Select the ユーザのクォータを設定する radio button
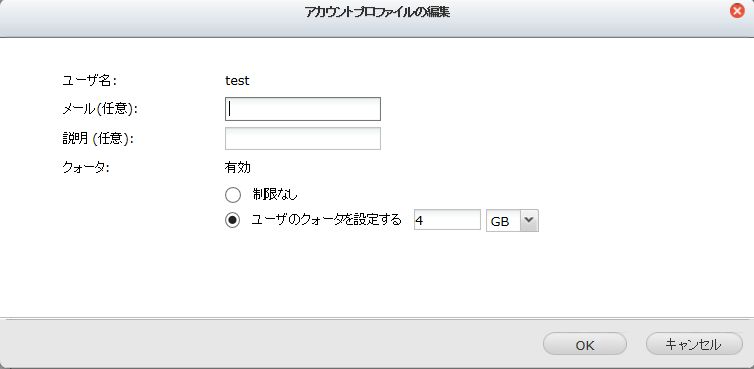The image size is (754, 369). coord(233,221)
